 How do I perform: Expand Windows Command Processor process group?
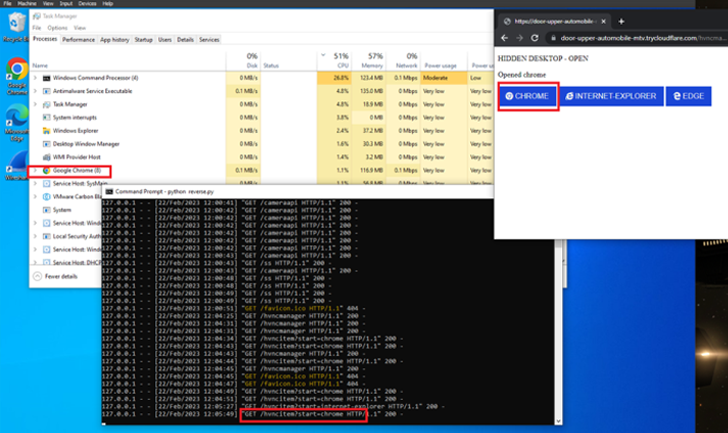point(36,76)
